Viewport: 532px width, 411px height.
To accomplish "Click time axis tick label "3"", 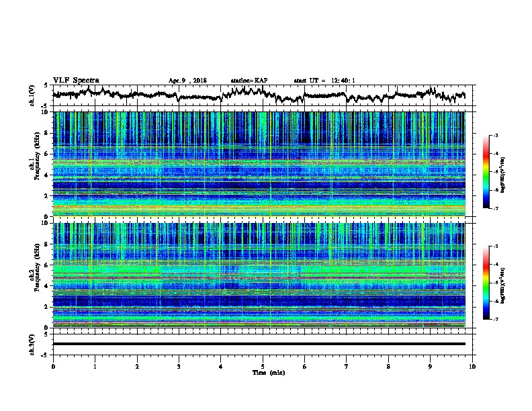I will [179, 367].
